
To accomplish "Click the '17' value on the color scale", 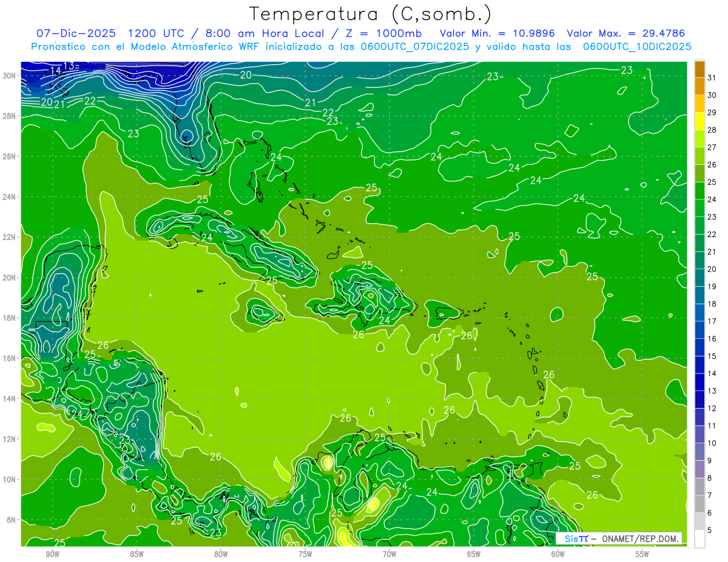I will tap(712, 321).
